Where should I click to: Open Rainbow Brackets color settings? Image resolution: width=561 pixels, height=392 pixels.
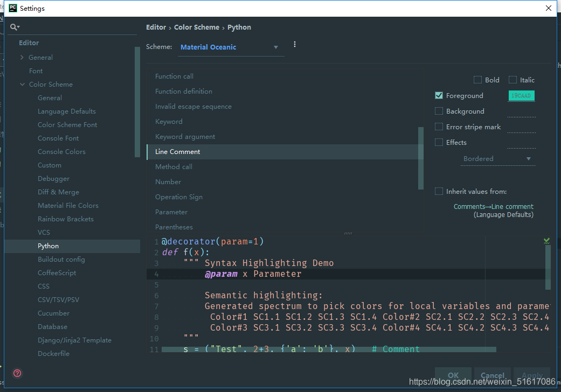66,219
